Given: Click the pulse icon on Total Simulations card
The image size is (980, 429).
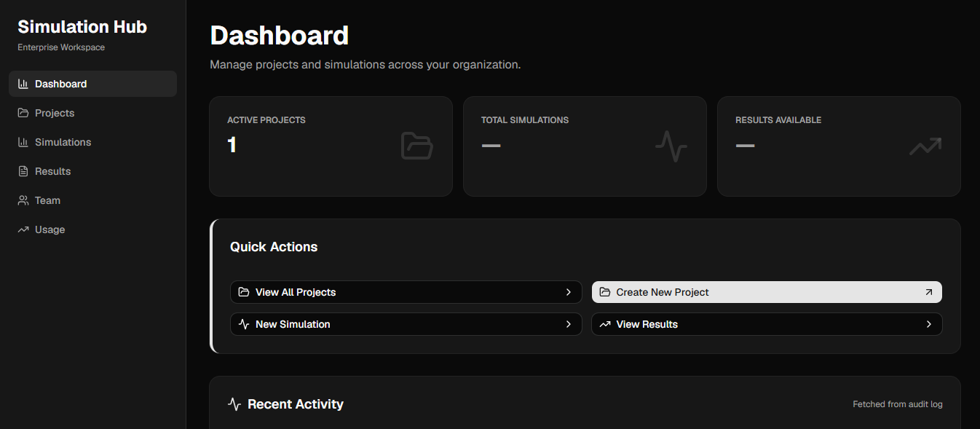Looking at the screenshot, I should (x=671, y=146).
